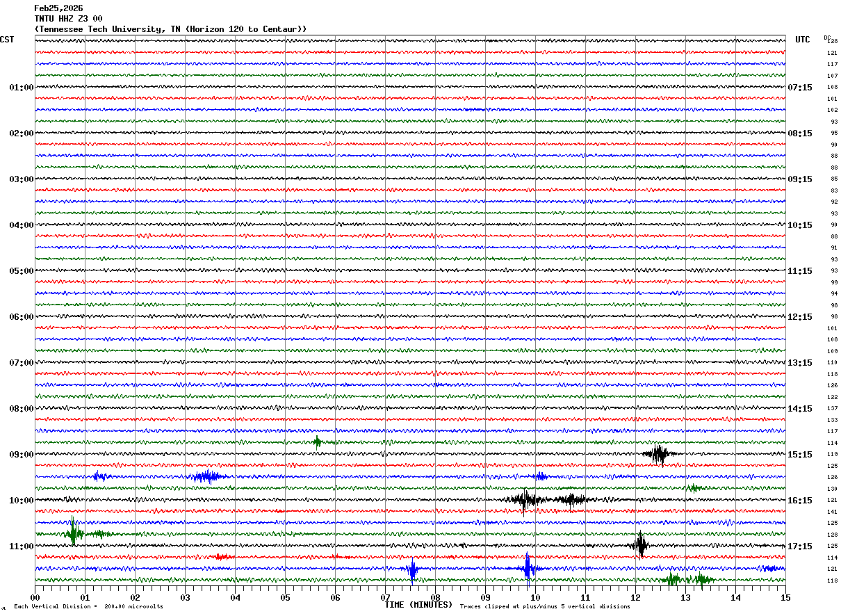Click the red burst near minute 3.7 after 11:00
This screenshot has height=616, width=841.
(222, 556)
